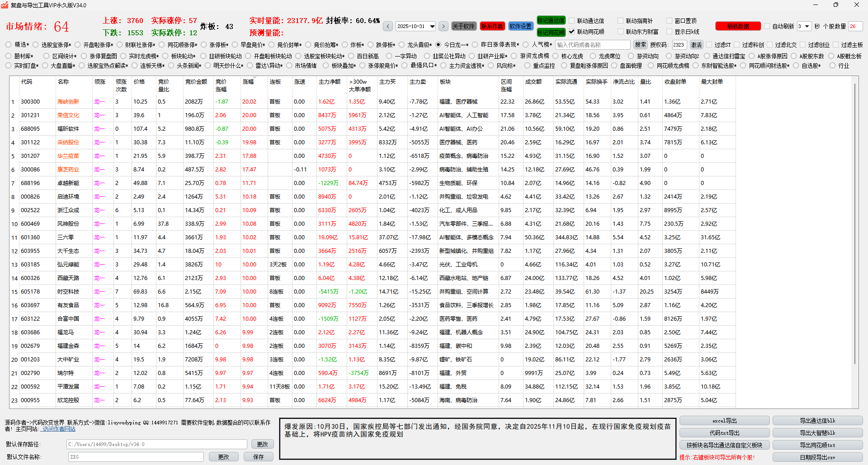Enable the 联动指南针 checkbox

click(x=621, y=21)
